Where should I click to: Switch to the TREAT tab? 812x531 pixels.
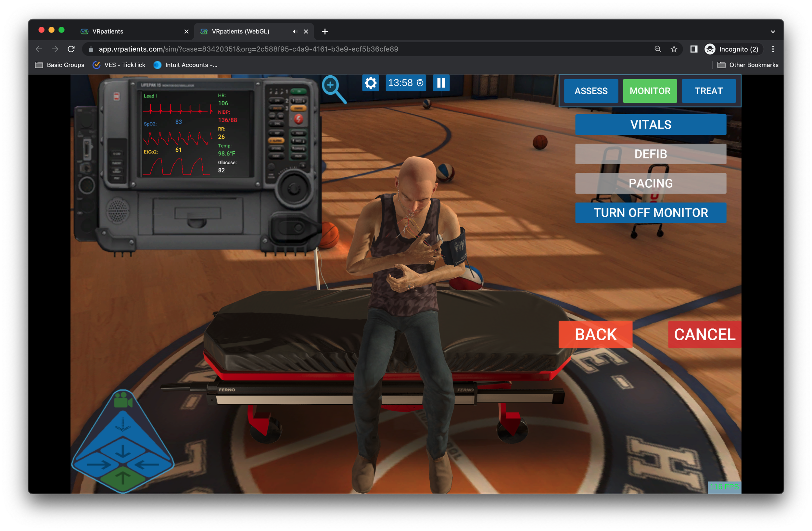coord(708,91)
